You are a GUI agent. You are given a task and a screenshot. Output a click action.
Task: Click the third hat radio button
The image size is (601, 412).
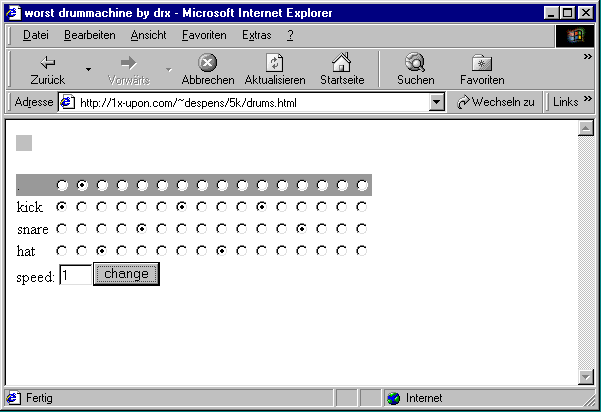coord(101,251)
